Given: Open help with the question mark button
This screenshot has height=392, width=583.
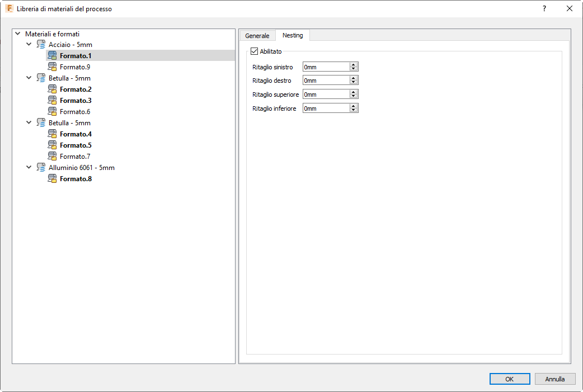Looking at the screenshot, I should (x=544, y=8).
